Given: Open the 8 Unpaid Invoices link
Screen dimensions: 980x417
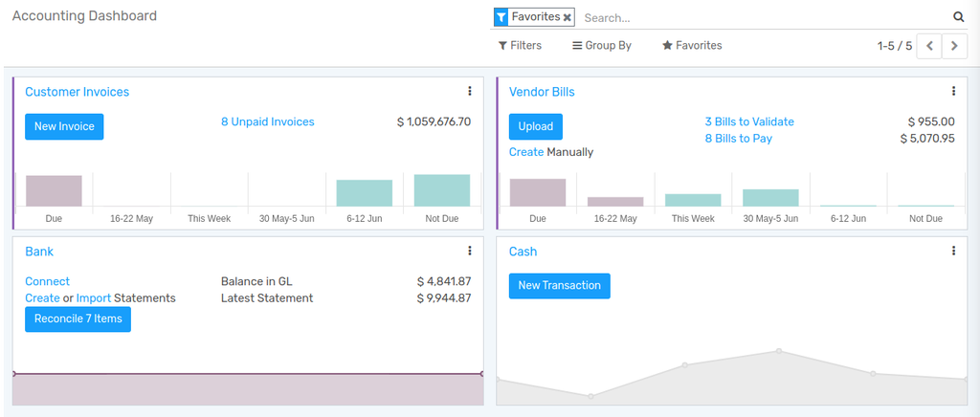Looking at the screenshot, I should 267,122.
